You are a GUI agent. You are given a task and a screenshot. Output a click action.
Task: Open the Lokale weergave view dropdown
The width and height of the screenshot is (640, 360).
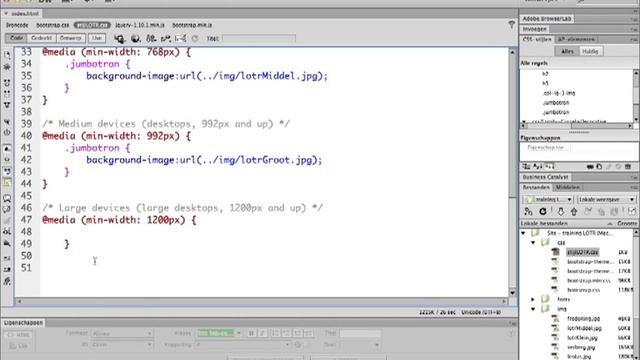pyautogui.click(x=607, y=200)
